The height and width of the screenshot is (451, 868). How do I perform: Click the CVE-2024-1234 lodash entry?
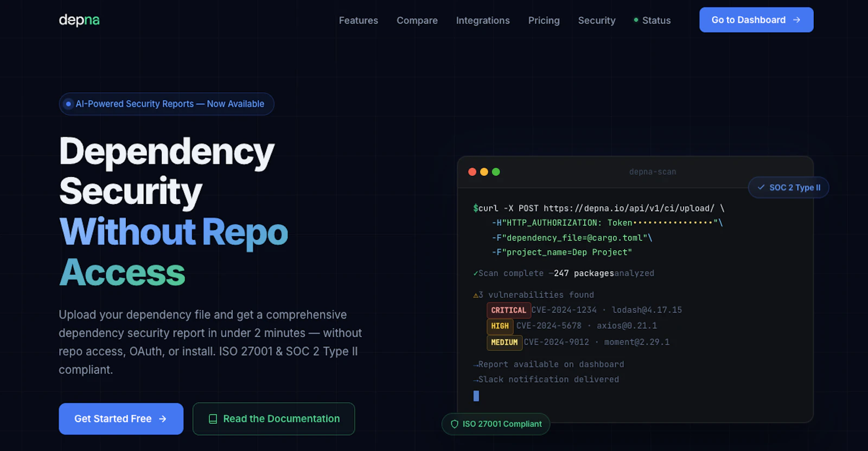click(x=607, y=310)
